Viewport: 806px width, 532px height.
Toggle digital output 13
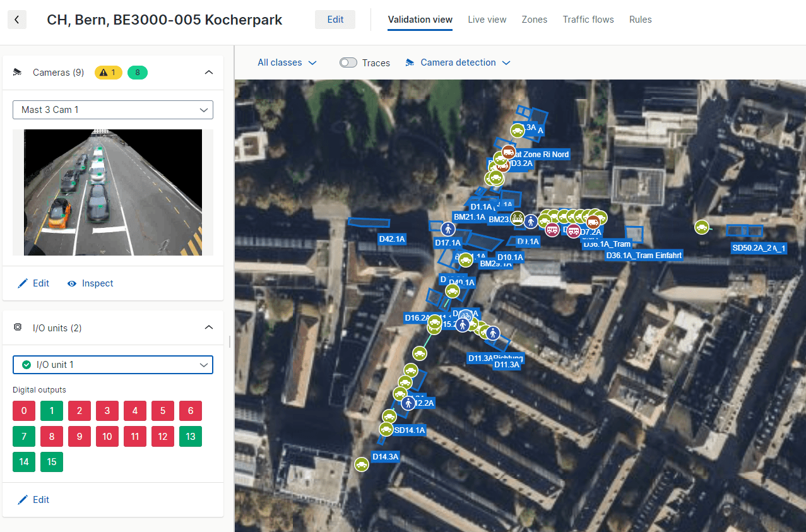coord(191,436)
